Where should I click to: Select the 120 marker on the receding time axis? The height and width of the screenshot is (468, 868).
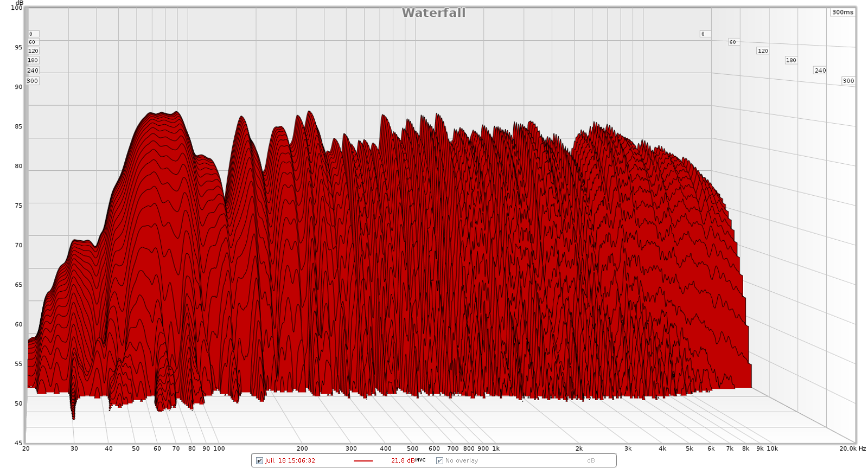[x=763, y=50]
